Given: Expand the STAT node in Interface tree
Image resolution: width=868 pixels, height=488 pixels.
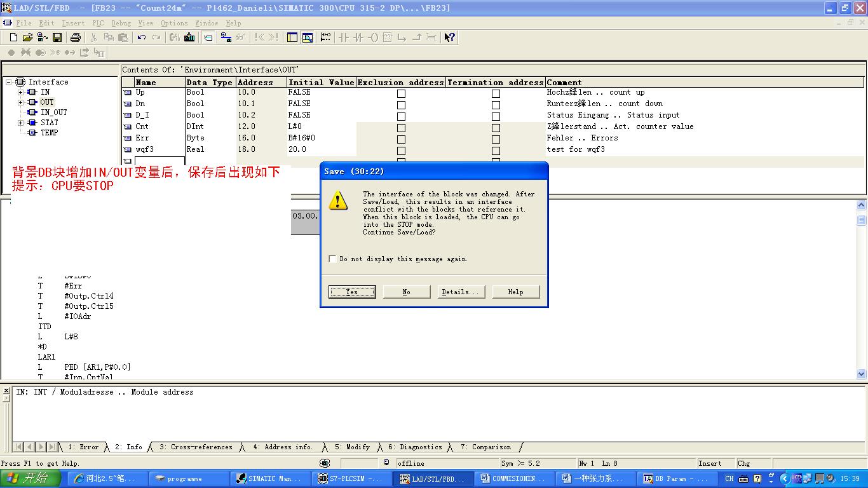Looking at the screenshot, I should [20, 123].
